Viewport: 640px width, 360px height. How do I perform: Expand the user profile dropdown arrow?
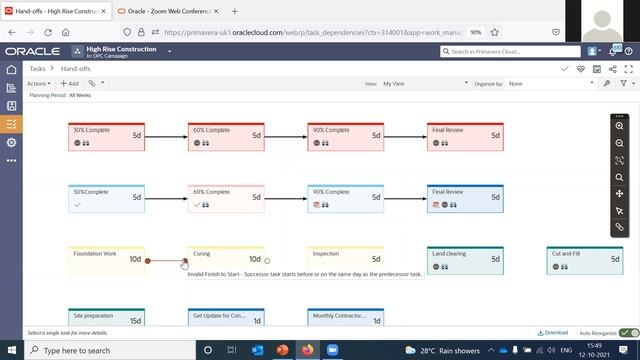[x=600, y=51]
